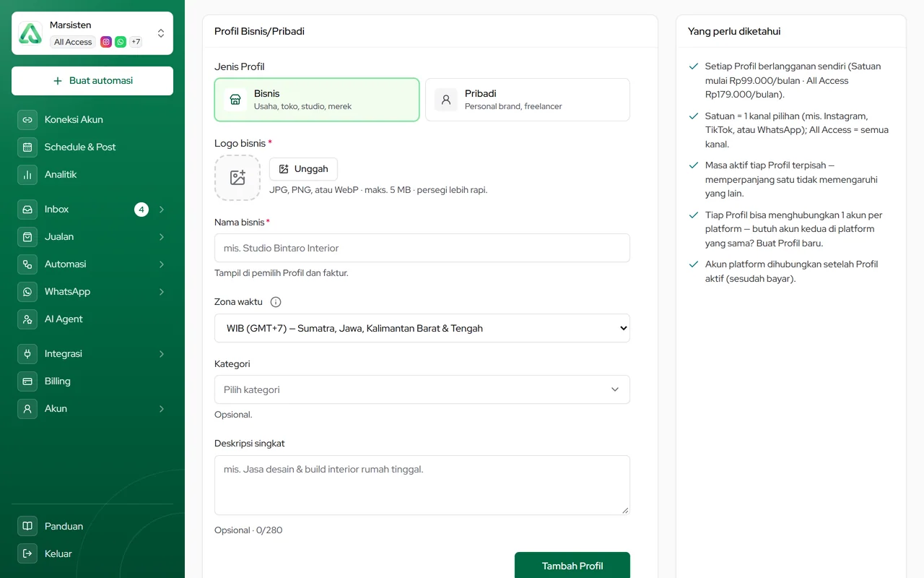
Task: Click the Schedule & Post calendar icon
Action: click(x=27, y=147)
